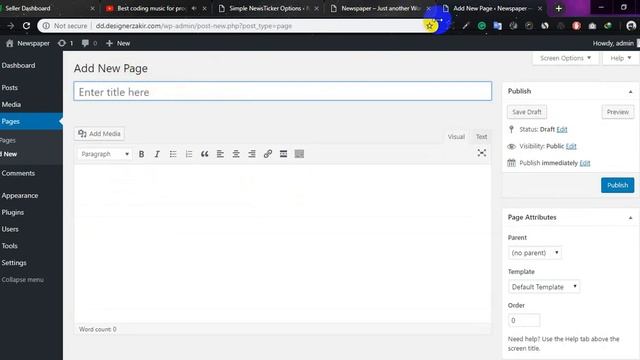640x360 pixels.
Task: Insert a bulleted list
Action: tap(173, 154)
